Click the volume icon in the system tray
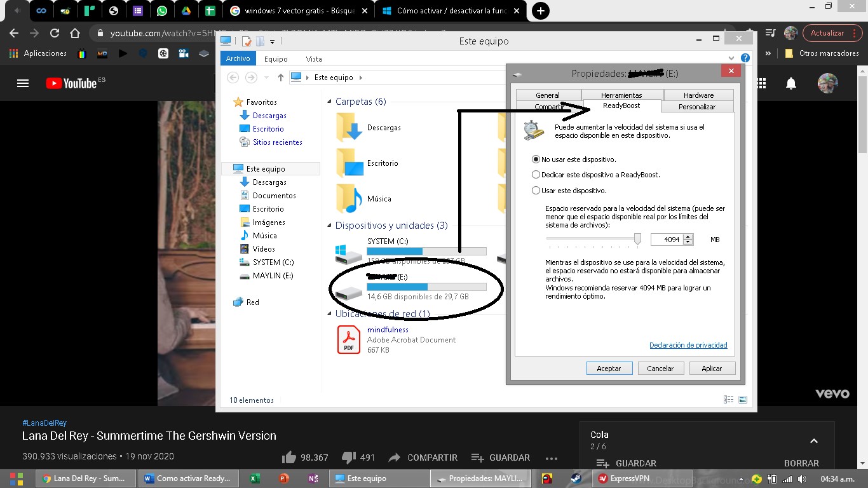This screenshot has height=488, width=868. (x=803, y=478)
